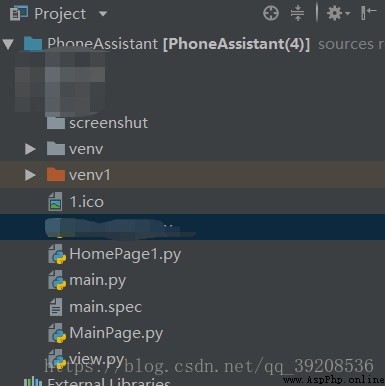Click the HomePage1.py Python file icon
The image size is (385, 386).
point(57,254)
